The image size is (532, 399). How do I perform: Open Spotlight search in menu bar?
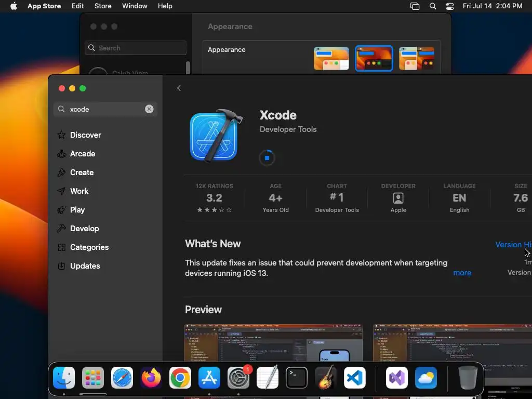tap(433, 6)
